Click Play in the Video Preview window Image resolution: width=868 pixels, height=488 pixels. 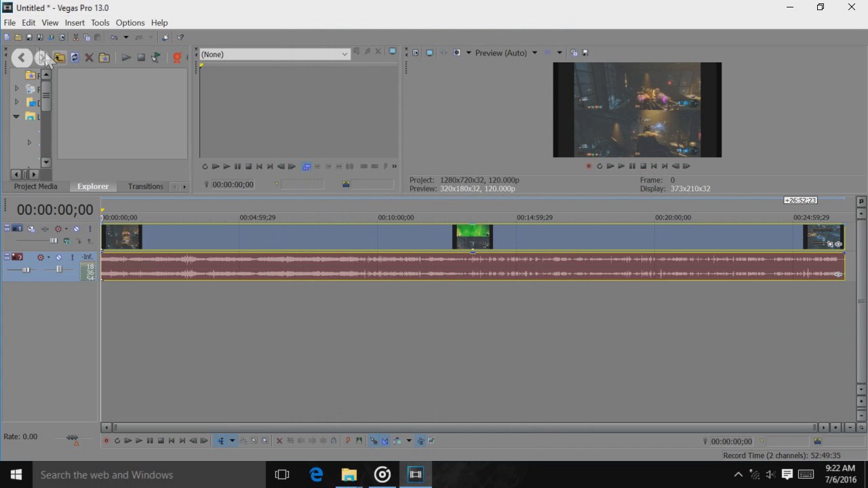[621, 166]
